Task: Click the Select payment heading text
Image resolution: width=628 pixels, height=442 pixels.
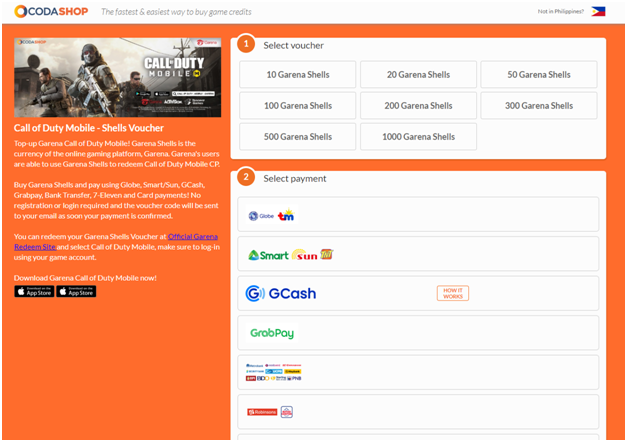Action: [x=295, y=179]
